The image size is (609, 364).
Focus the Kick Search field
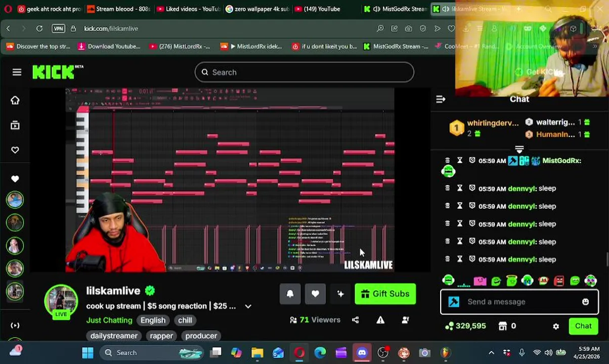304,72
